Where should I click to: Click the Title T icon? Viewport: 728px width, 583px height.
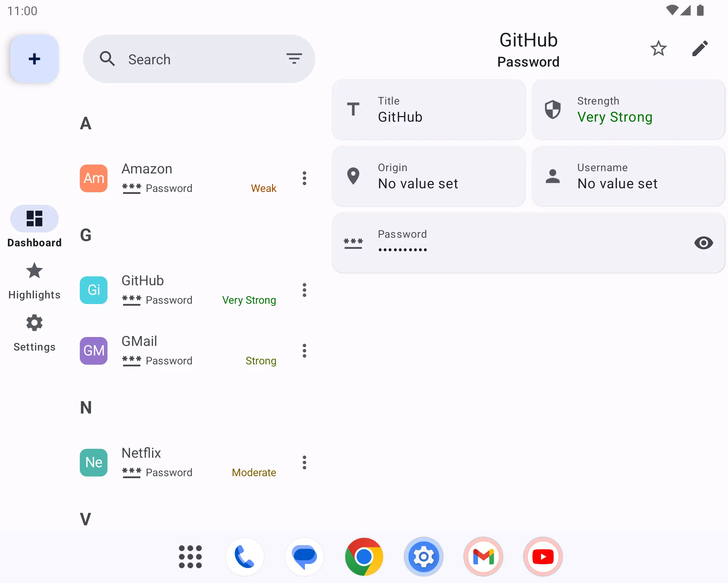353,109
